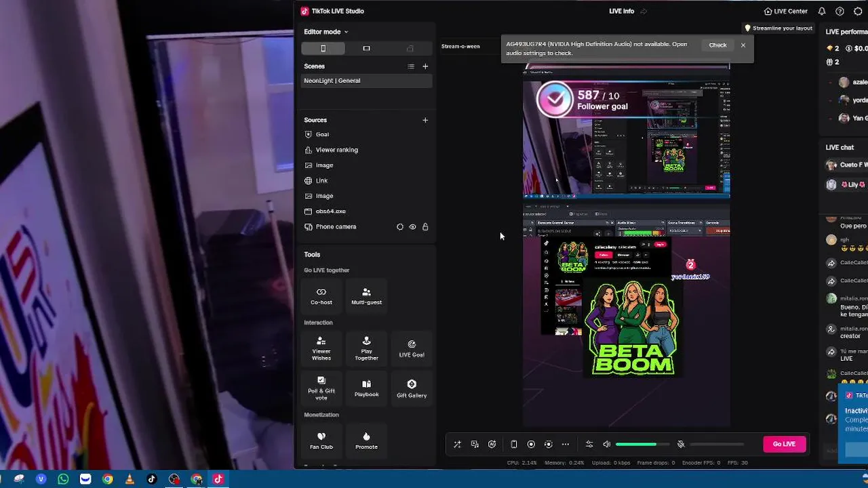Click the phone screen toolbar icon
Image resolution: width=868 pixels, height=488 pixels.
(x=514, y=445)
